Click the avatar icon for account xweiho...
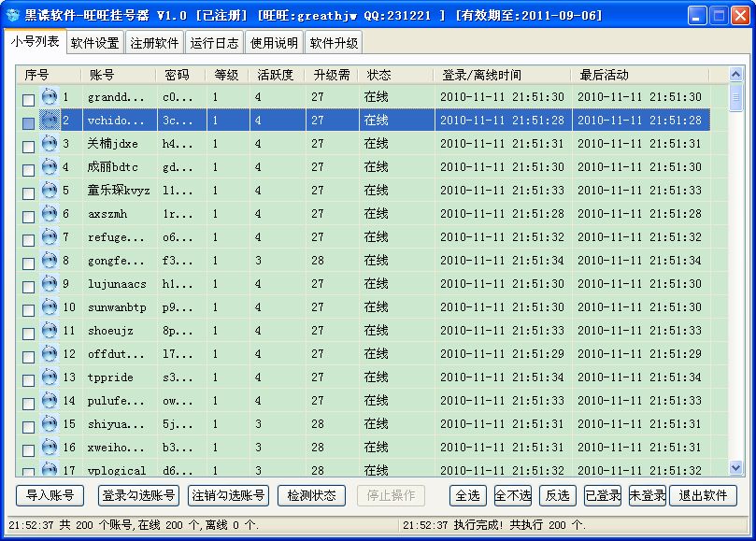This screenshot has height=541, width=756. pyautogui.click(x=50, y=448)
